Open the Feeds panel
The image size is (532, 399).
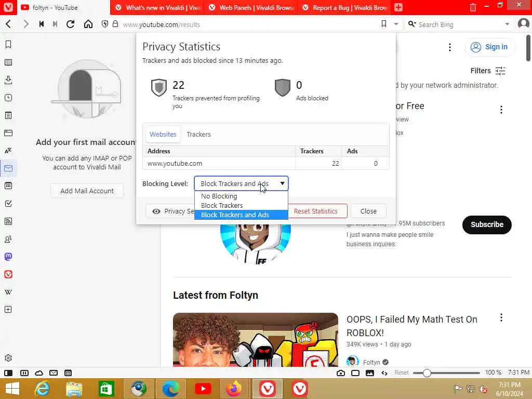(x=8, y=221)
